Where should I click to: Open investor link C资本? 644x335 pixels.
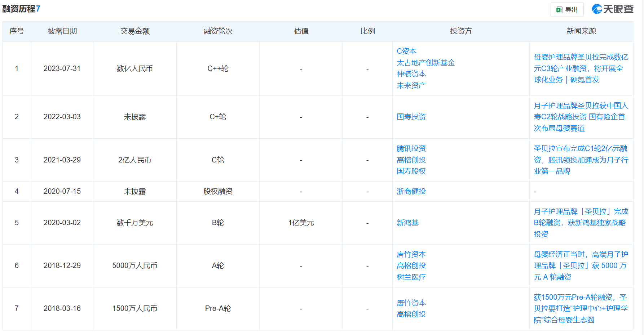[406, 51]
